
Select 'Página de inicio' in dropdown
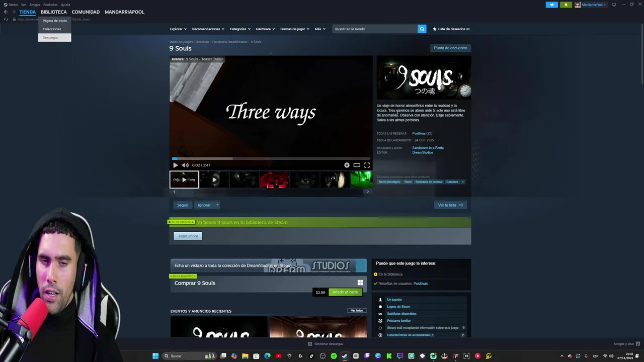pyautogui.click(x=54, y=21)
